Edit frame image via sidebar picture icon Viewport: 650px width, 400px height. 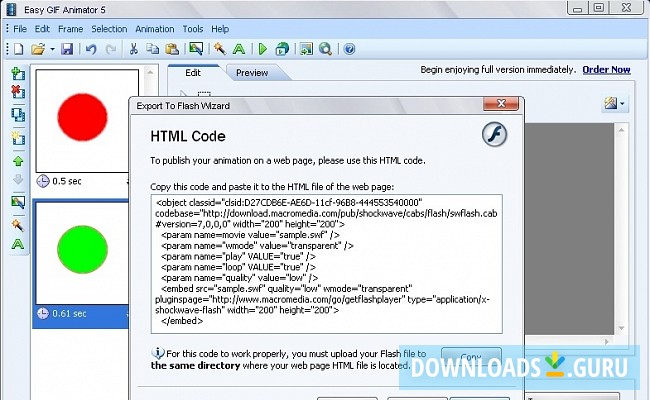[x=18, y=202]
